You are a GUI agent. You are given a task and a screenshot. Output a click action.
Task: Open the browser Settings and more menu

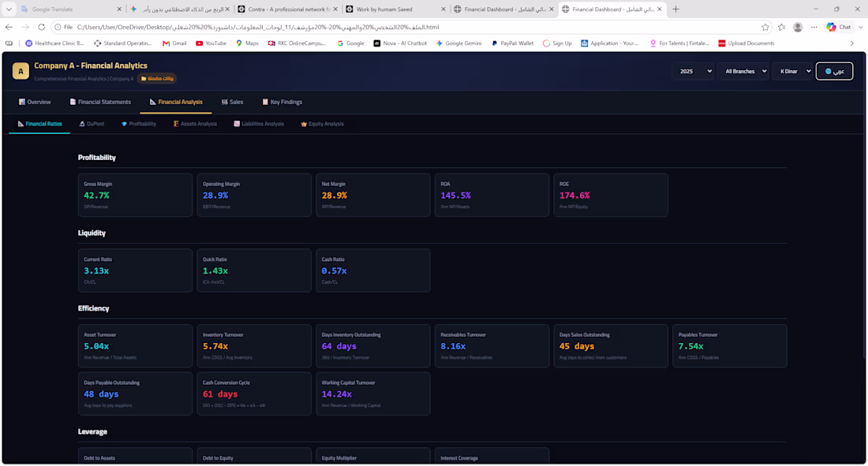click(x=814, y=27)
